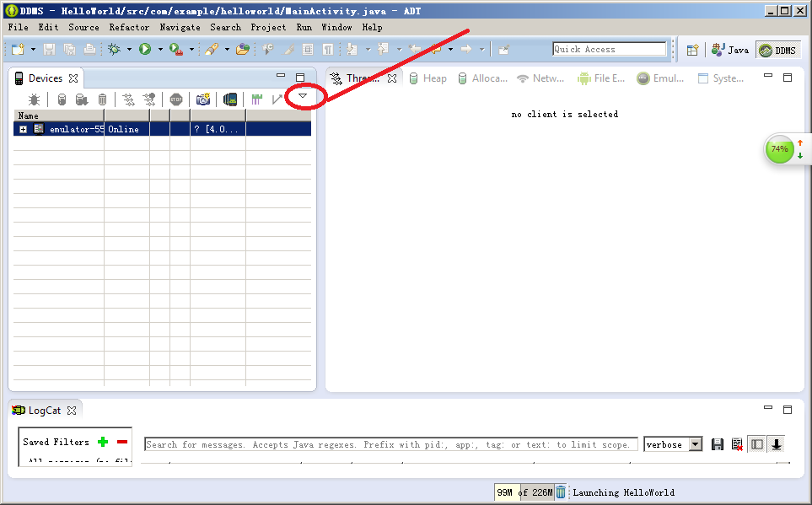The width and height of the screenshot is (812, 505).
Task: Open the Help menu
Action: click(372, 27)
